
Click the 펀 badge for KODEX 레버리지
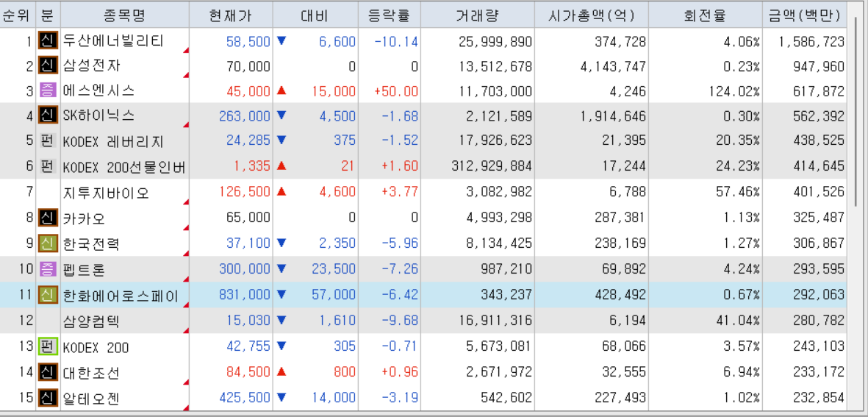tap(48, 141)
